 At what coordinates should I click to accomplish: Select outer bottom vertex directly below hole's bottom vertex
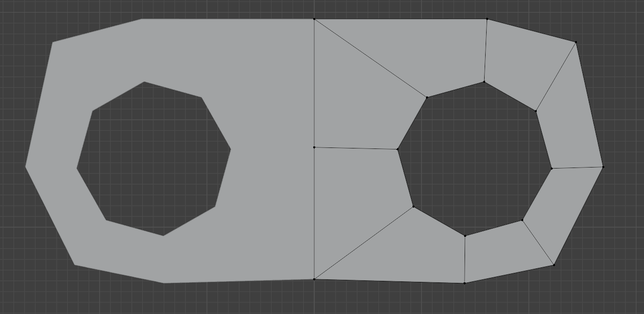click(465, 283)
